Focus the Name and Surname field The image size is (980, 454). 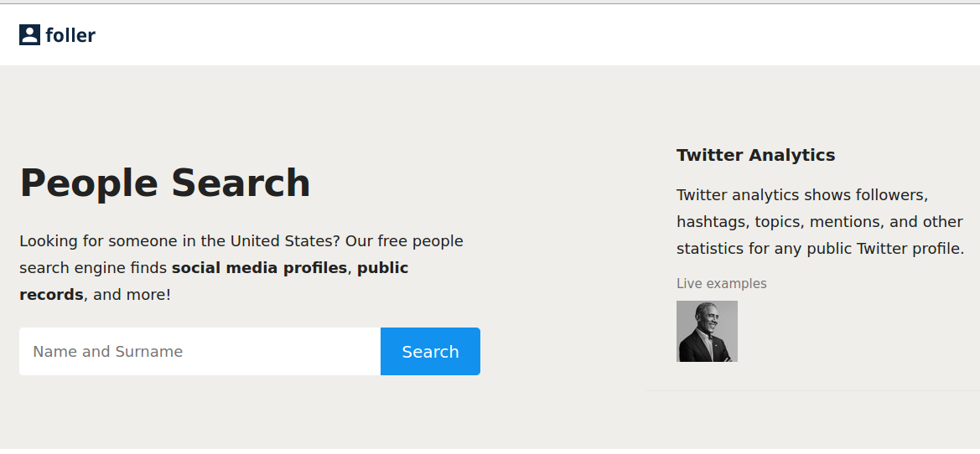(200, 352)
